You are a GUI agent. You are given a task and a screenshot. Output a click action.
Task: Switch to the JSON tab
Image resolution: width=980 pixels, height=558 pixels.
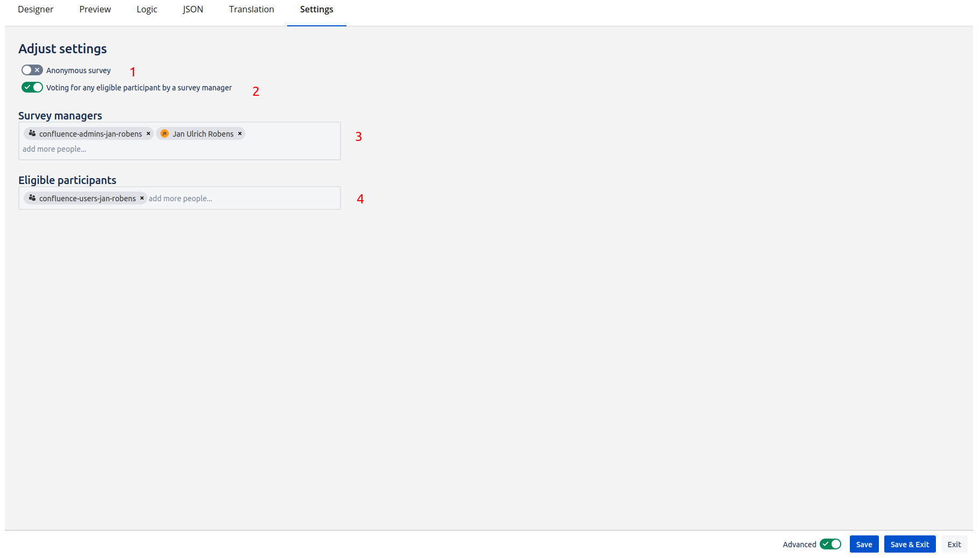(x=193, y=9)
